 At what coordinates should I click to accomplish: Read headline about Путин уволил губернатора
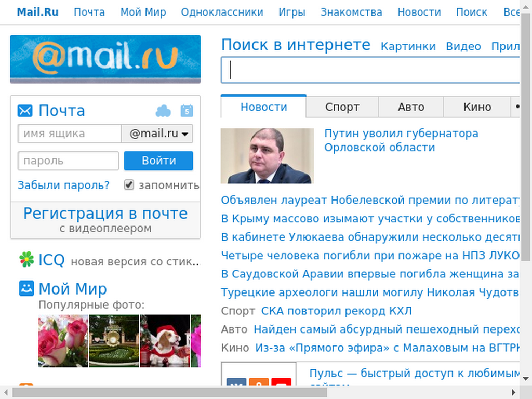tap(401, 140)
